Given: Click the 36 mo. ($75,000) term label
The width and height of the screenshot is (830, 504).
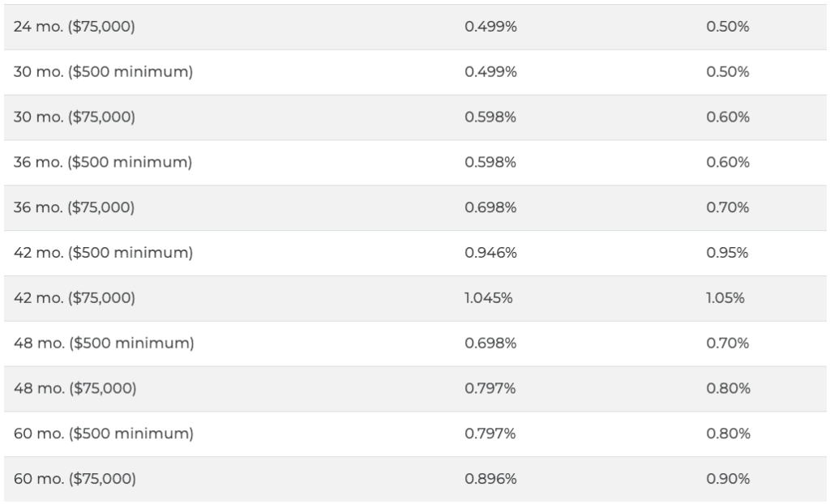Looking at the screenshot, I should [x=74, y=207].
